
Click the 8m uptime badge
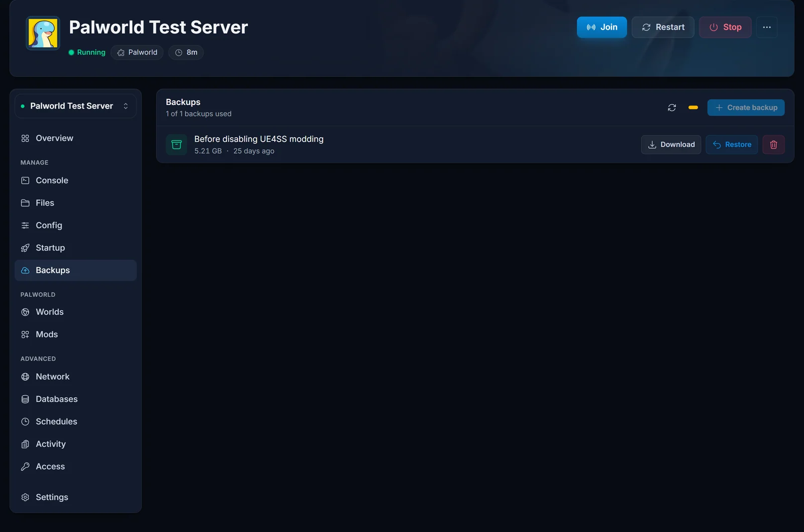[186, 52]
